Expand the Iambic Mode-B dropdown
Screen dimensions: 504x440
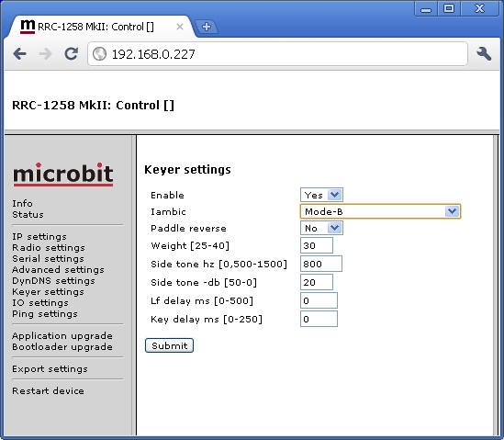tap(380, 211)
